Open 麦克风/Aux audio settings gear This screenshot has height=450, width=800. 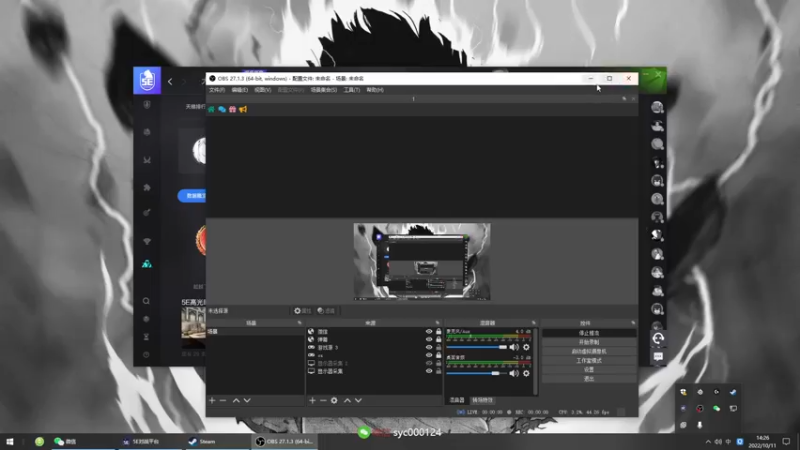[x=526, y=347]
